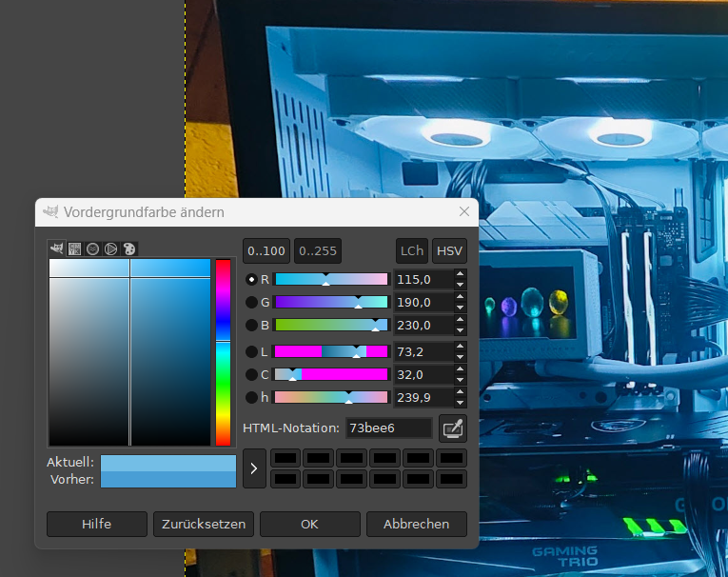Click the L value field 73,2
The height and width of the screenshot is (577, 728).
point(423,352)
